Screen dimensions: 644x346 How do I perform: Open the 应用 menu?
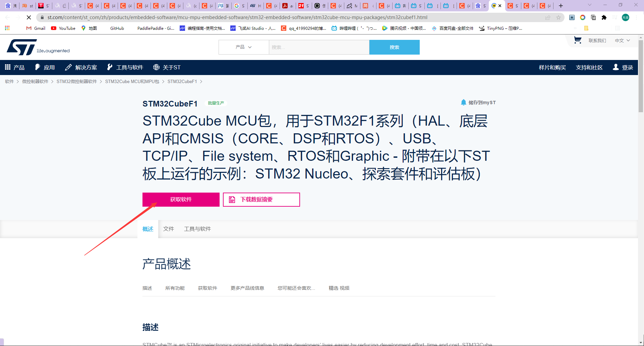(45, 67)
